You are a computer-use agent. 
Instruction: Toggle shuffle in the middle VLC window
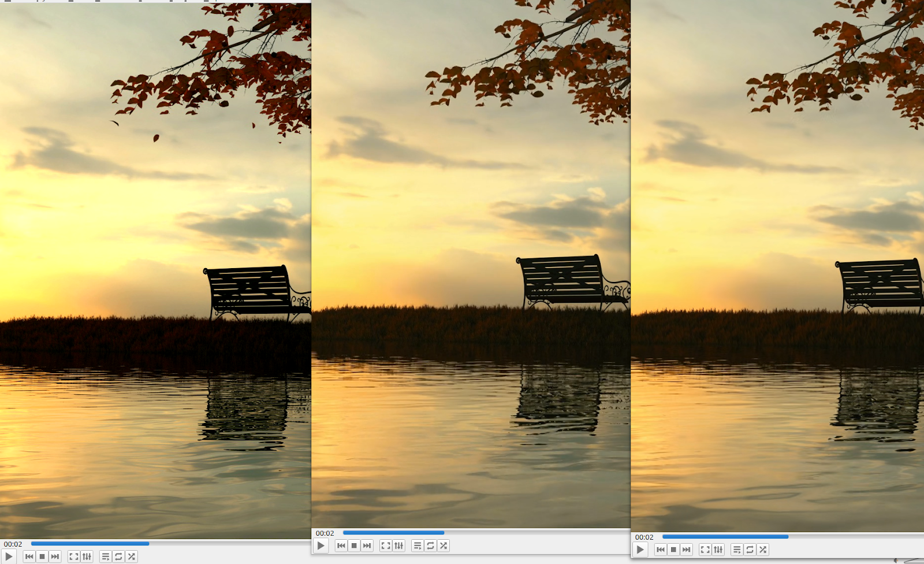tap(443, 546)
